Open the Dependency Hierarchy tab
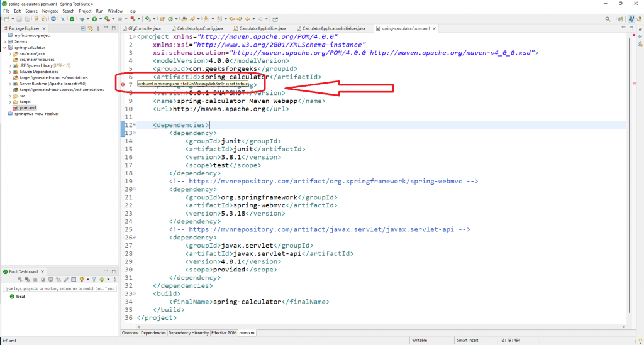This screenshot has height=345, width=644. coord(189,333)
